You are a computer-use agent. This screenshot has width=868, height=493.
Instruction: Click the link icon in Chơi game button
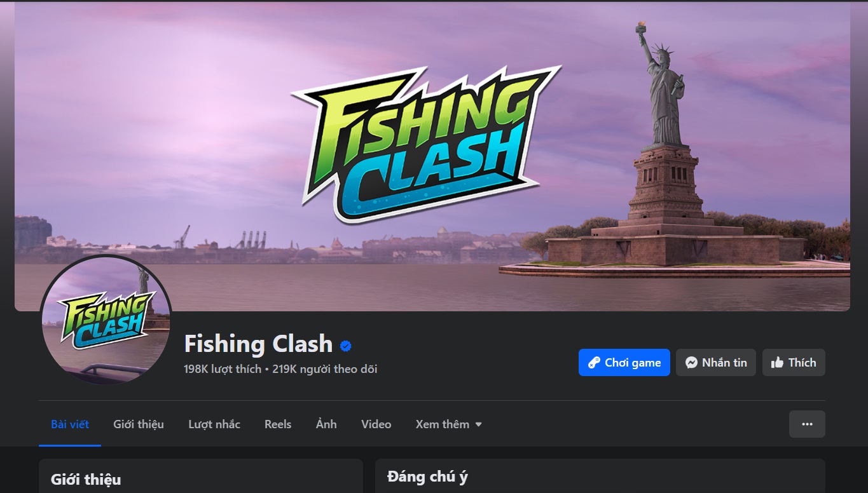tap(594, 363)
